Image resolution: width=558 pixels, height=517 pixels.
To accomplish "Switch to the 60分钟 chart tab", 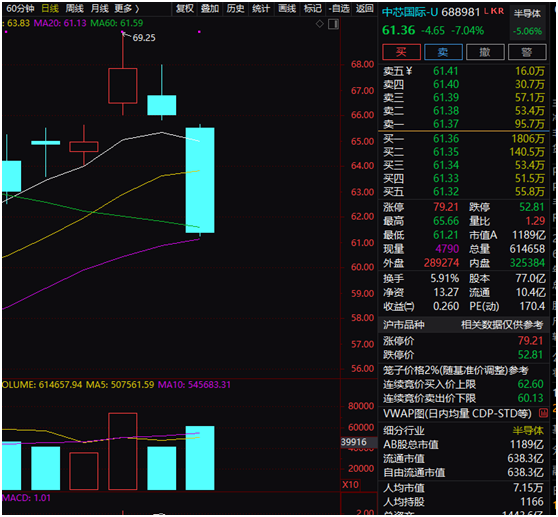I will click(21, 8).
